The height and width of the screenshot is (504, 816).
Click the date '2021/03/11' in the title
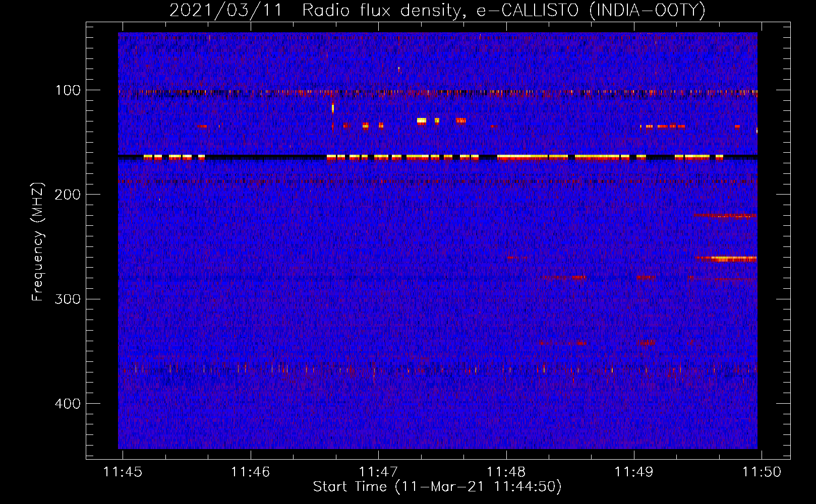226,10
